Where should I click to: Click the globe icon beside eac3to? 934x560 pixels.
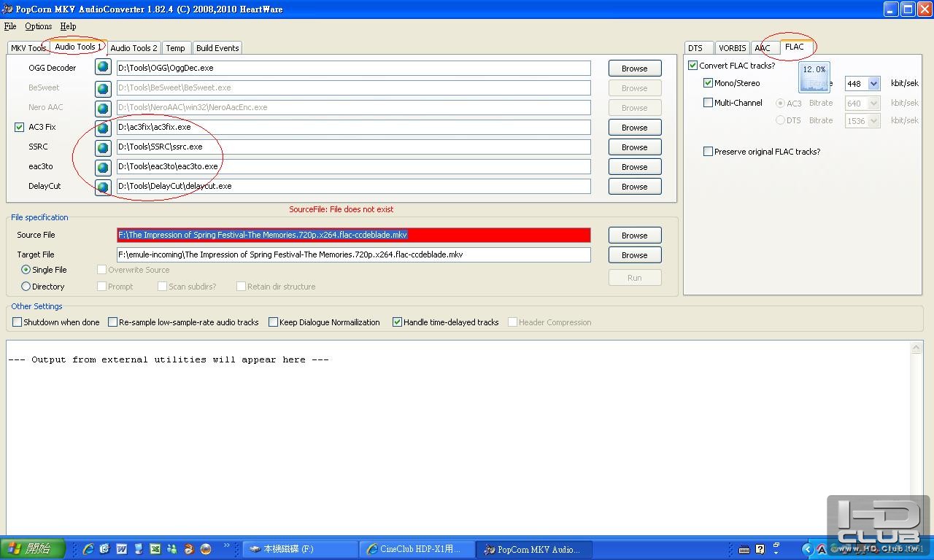click(x=103, y=166)
